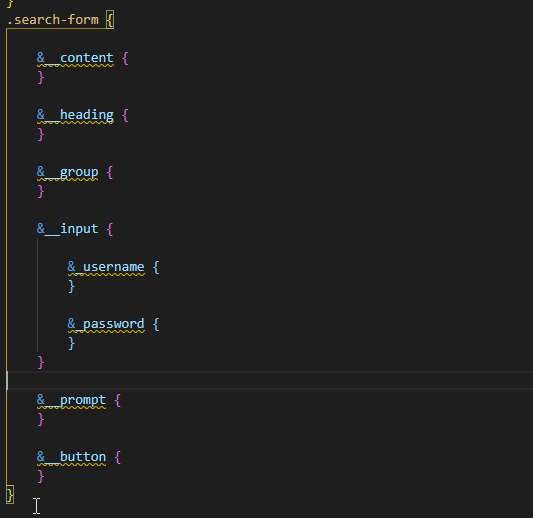Click the closing brace under &__heading
533x518 pixels.
(x=41, y=134)
